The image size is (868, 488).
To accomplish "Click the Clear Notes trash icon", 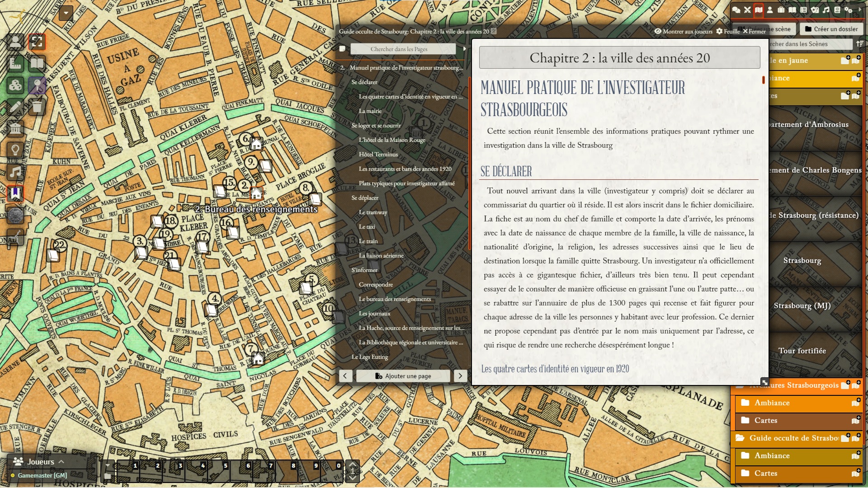I will click(x=37, y=107).
